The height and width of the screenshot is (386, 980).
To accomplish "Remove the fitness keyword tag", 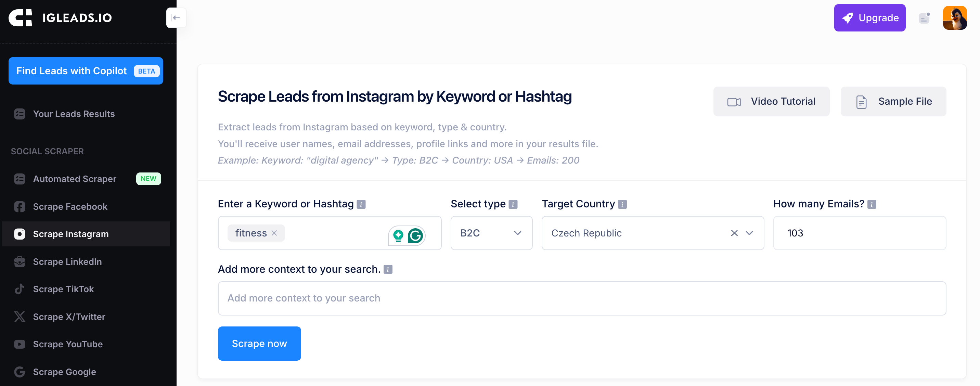I will coord(275,233).
